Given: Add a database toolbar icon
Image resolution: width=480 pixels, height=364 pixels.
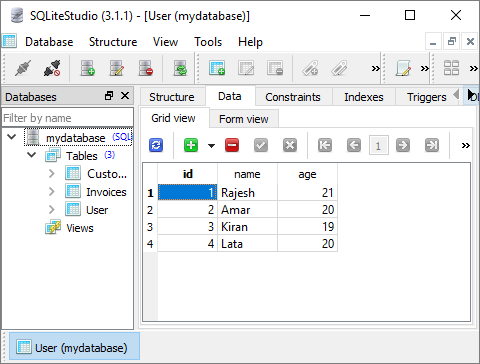Looking at the screenshot, I should [x=88, y=68].
